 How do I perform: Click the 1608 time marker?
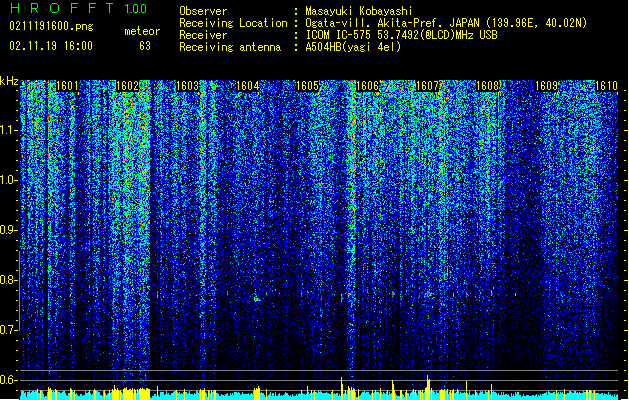pyautogui.click(x=487, y=86)
